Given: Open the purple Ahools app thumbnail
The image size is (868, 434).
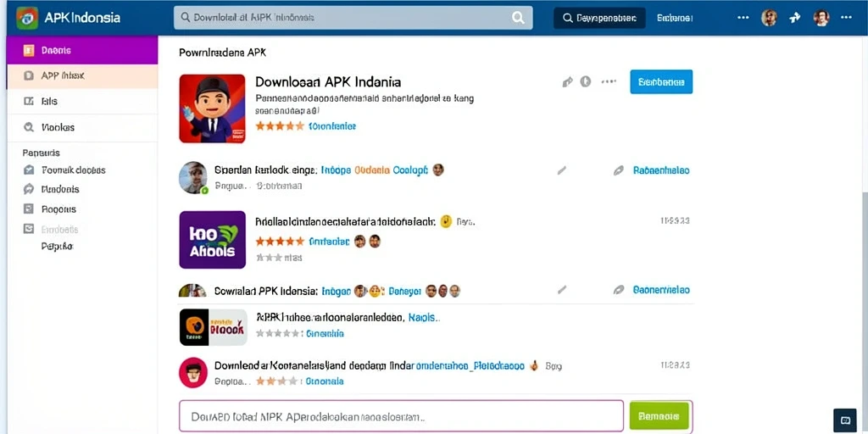Looking at the screenshot, I should [x=213, y=240].
